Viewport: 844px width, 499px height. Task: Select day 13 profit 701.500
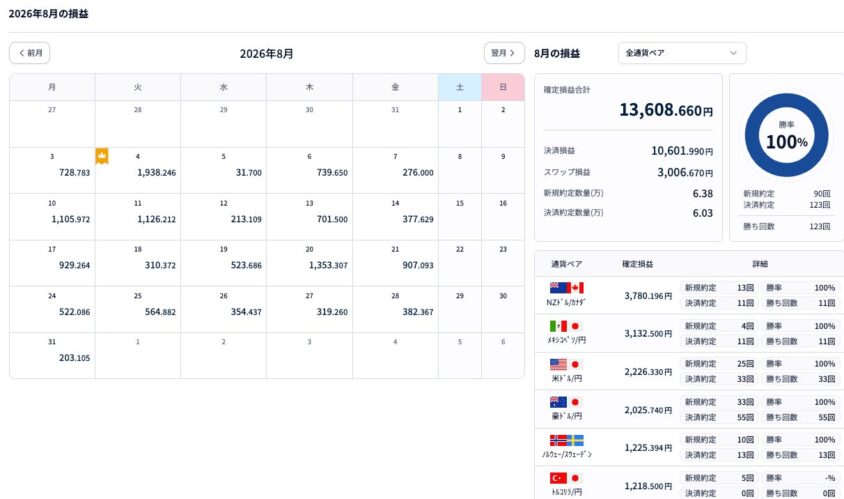click(x=332, y=219)
